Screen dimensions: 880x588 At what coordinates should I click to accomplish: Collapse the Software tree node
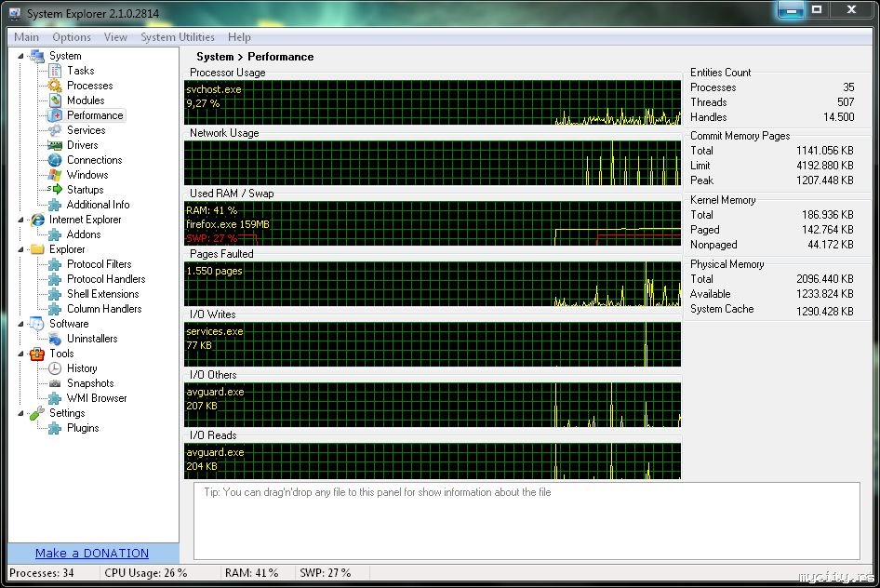(x=20, y=324)
